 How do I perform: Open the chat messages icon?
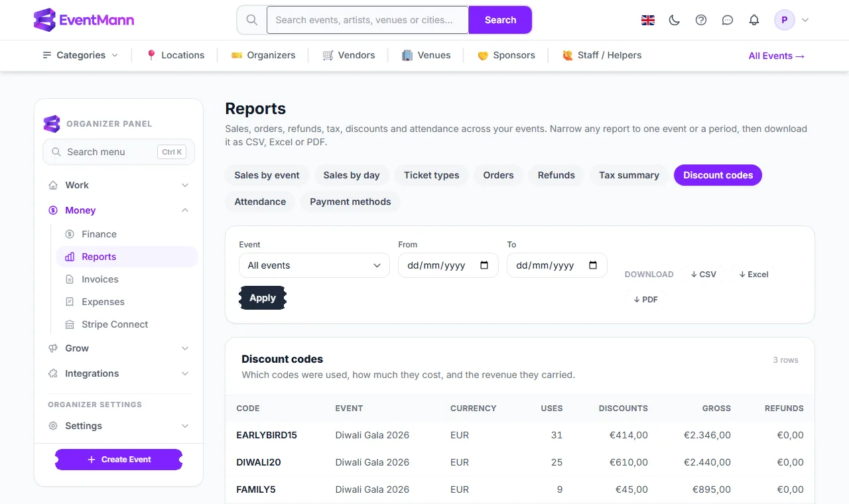click(x=728, y=20)
